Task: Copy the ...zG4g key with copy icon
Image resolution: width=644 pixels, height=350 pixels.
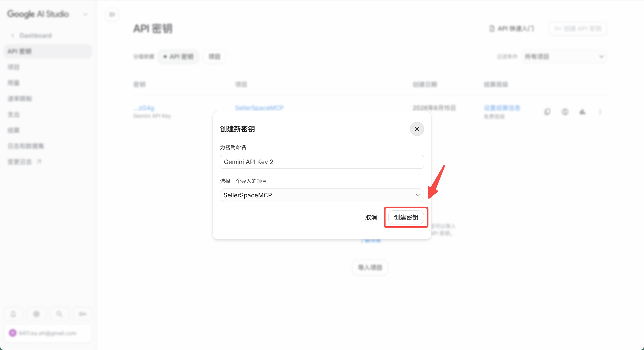Action: 547,112
